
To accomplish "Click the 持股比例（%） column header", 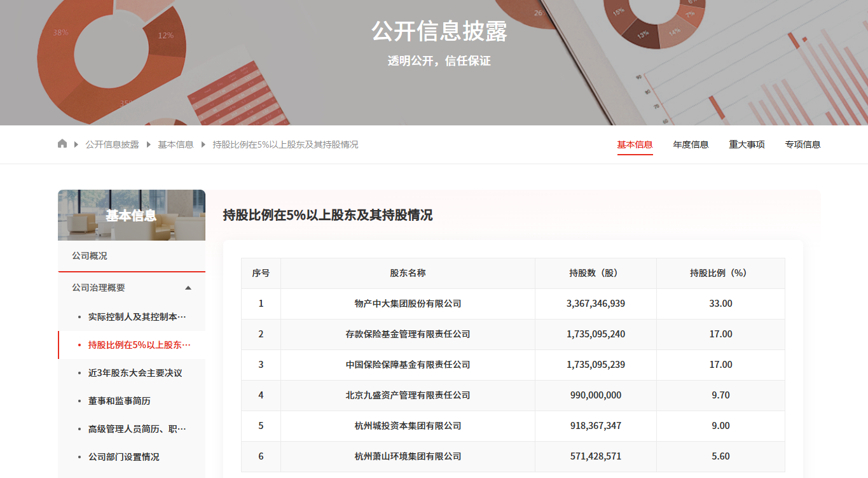I will tap(720, 273).
